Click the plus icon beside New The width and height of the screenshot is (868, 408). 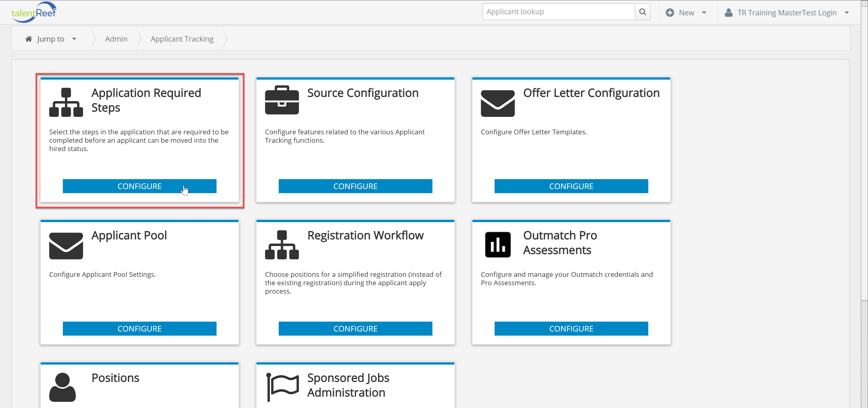coord(670,12)
